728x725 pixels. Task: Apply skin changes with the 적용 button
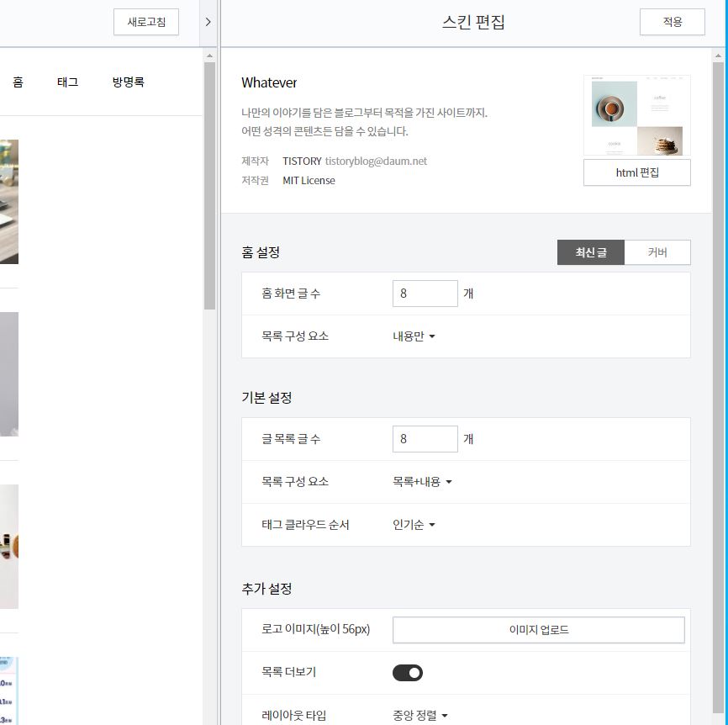[672, 22]
